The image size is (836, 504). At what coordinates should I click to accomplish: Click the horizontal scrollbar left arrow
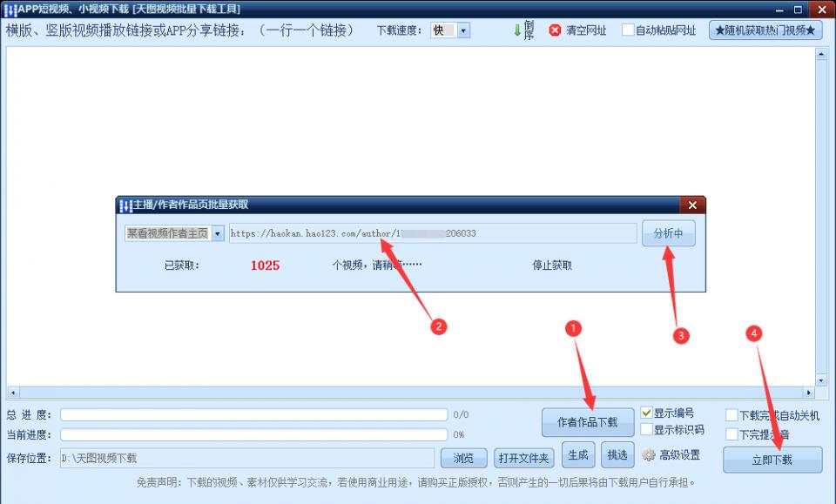(x=13, y=393)
